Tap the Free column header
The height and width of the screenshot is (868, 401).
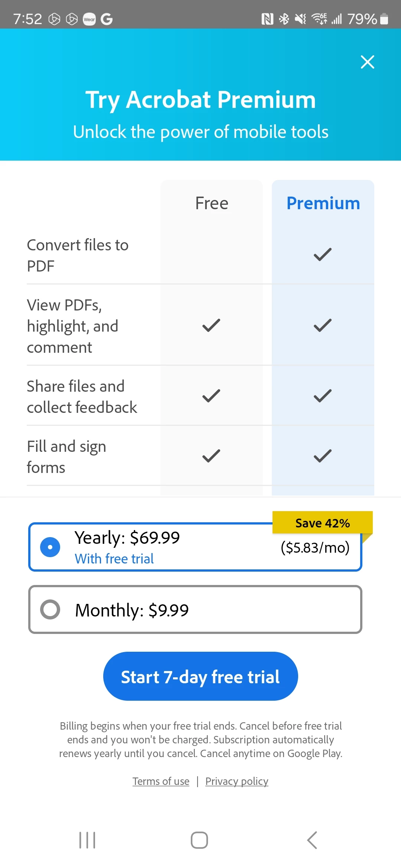point(212,203)
